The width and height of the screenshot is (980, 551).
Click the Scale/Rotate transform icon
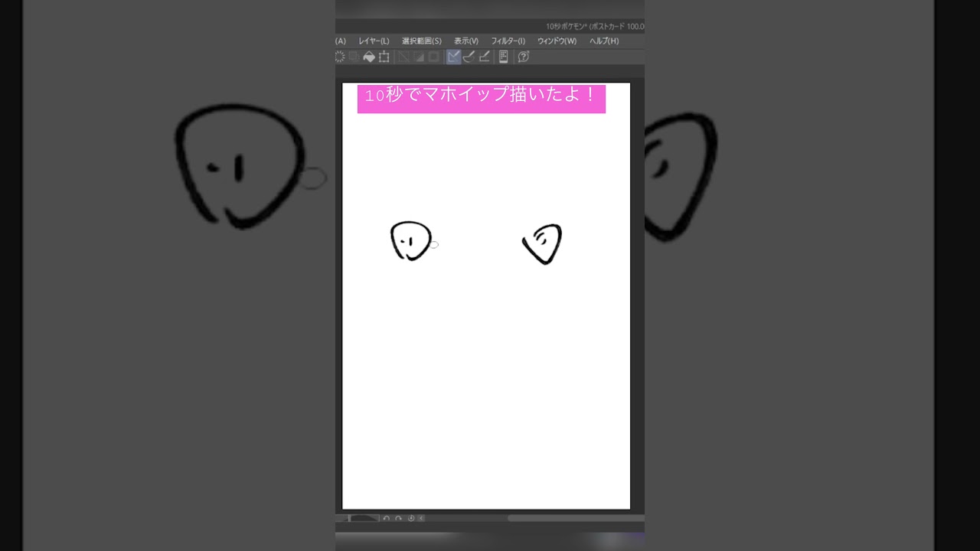384,57
